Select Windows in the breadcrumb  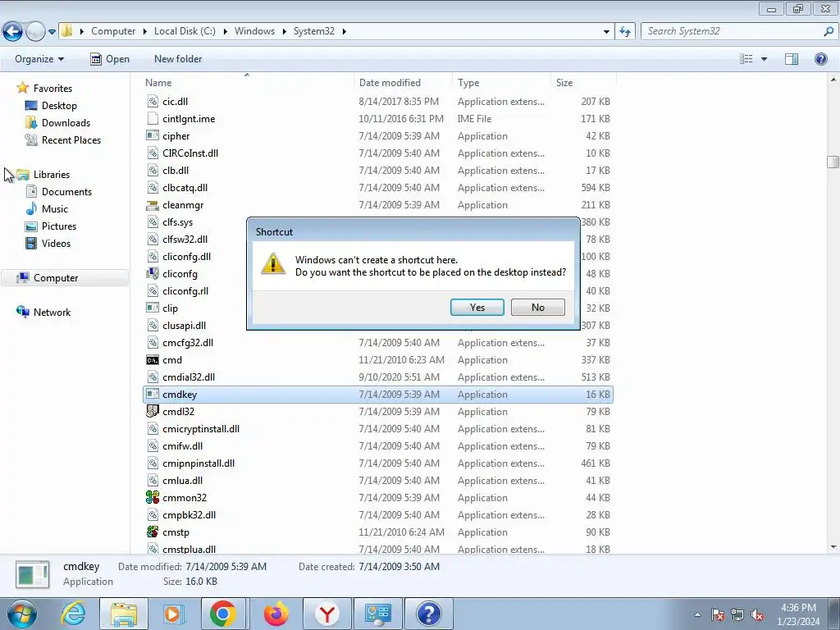[x=254, y=31]
